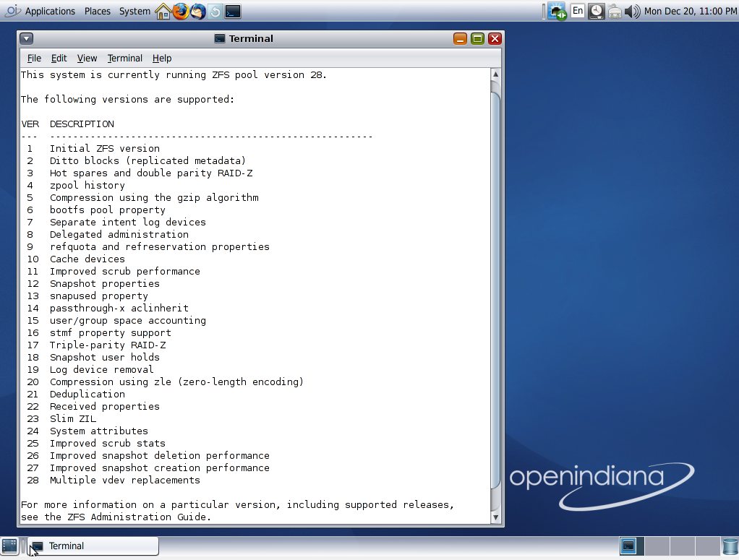This screenshot has width=739, height=560.
Task: Click the date and time clock
Action: tap(691, 12)
